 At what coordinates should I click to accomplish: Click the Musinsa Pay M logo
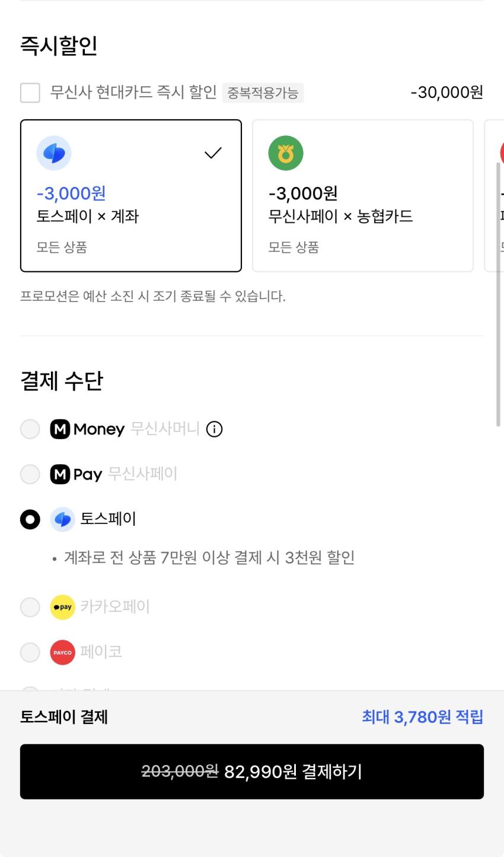pyautogui.click(x=60, y=474)
